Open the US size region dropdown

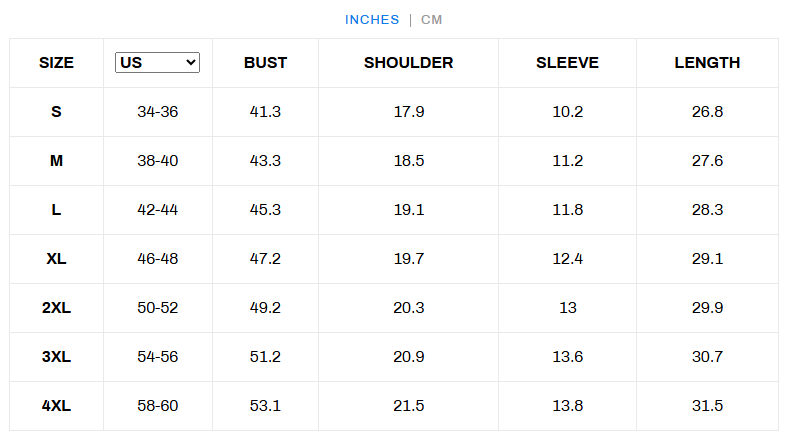pyautogui.click(x=157, y=63)
